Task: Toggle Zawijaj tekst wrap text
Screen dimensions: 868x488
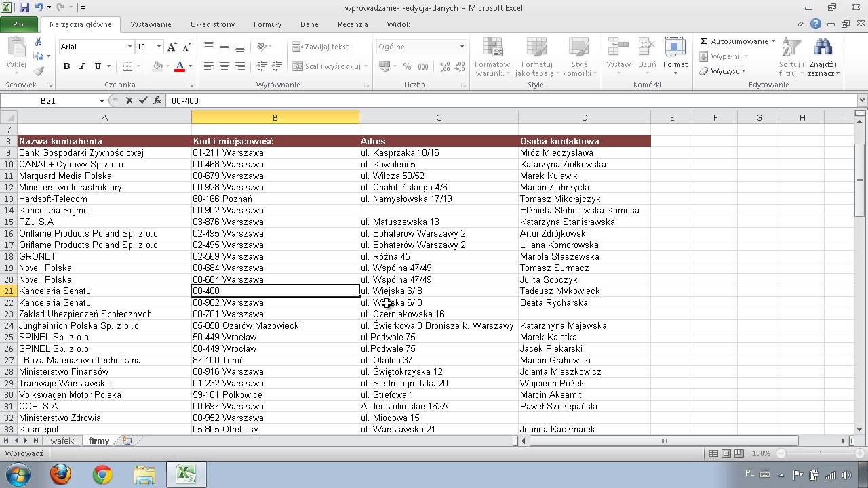Action: [321, 47]
